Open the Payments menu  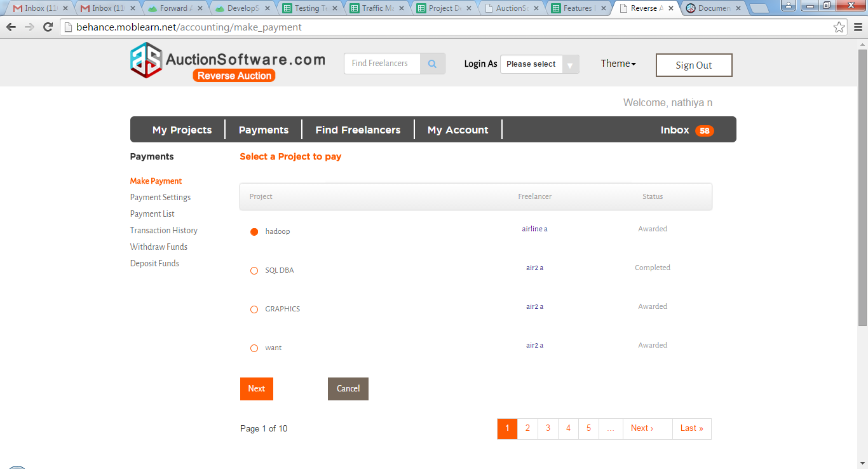264,130
